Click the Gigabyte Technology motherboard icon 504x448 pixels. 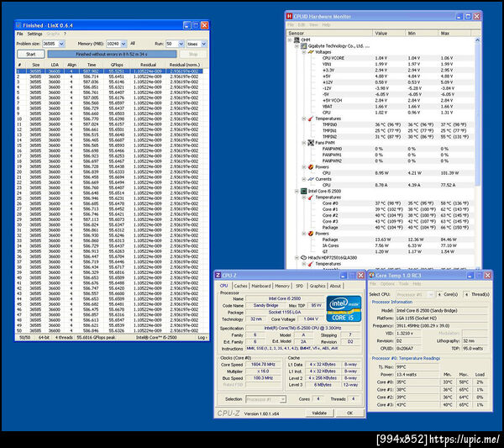coord(304,46)
